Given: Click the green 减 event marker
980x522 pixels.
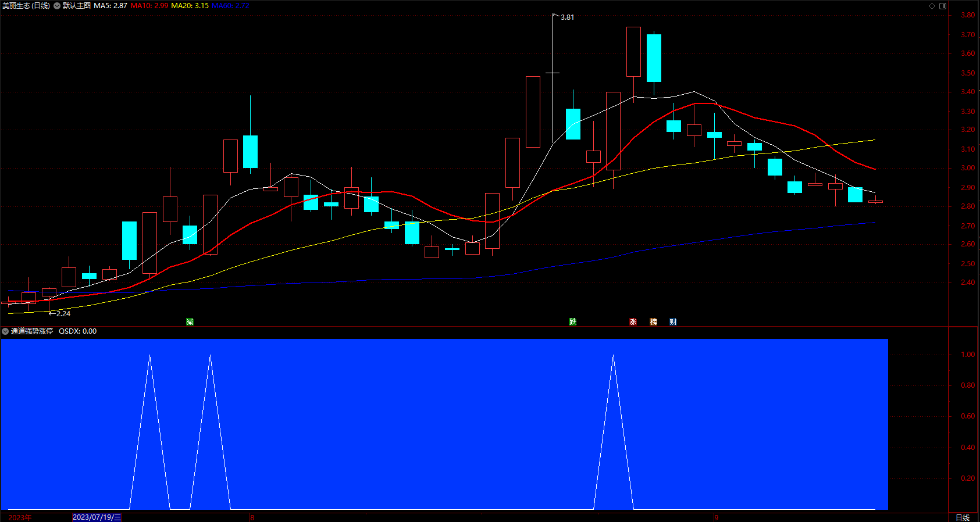Looking at the screenshot, I should click(x=190, y=321).
